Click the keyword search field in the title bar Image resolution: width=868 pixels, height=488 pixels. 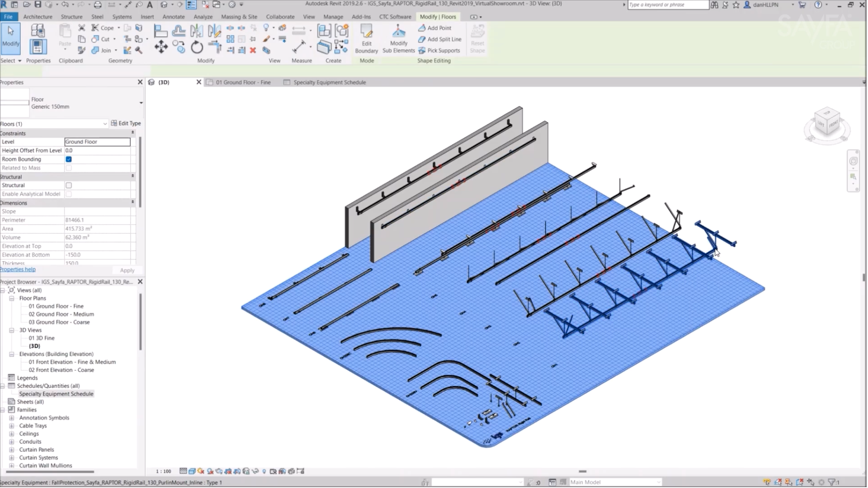(667, 4)
